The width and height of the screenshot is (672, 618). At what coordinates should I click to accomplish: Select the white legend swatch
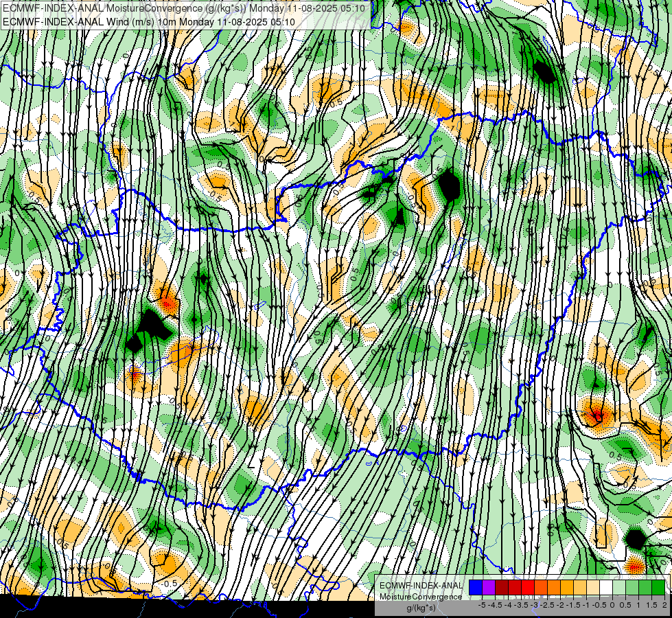[x=606, y=587]
